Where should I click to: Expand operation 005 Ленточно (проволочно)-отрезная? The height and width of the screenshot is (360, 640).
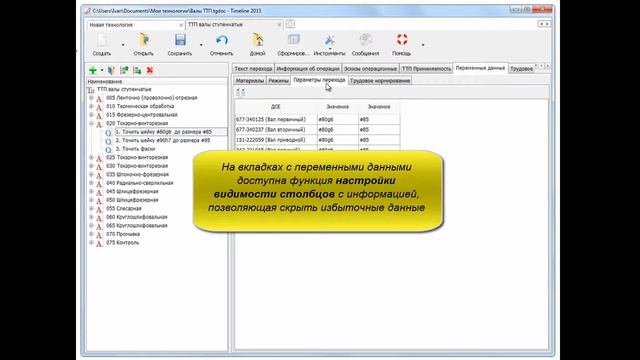tap(91, 98)
